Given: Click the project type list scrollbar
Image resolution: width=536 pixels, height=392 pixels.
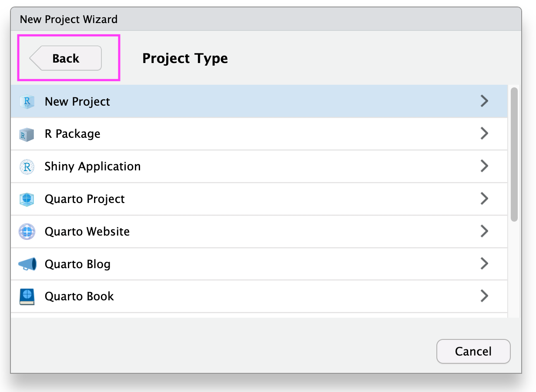Looking at the screenshot, I should click(514, 154).
